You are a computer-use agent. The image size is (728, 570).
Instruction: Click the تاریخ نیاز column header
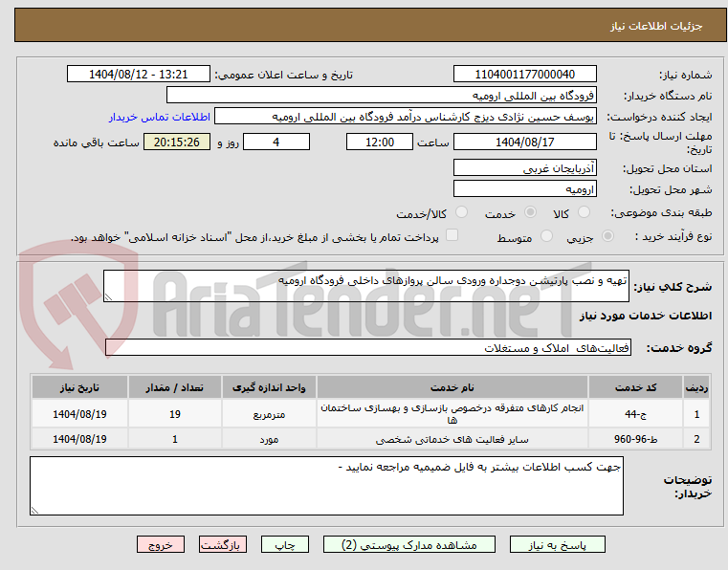tap(79, 387)
